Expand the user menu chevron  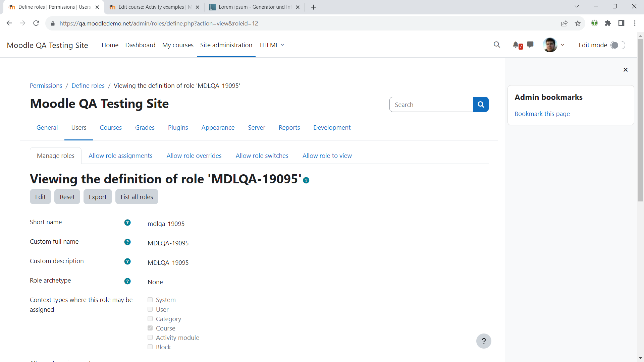[x=563, y=45]
